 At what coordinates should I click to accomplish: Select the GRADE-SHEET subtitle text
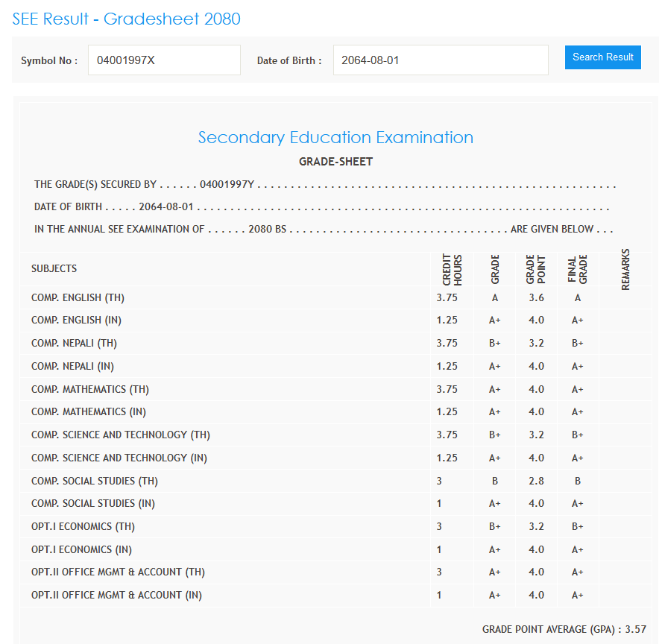coord(335,162)
